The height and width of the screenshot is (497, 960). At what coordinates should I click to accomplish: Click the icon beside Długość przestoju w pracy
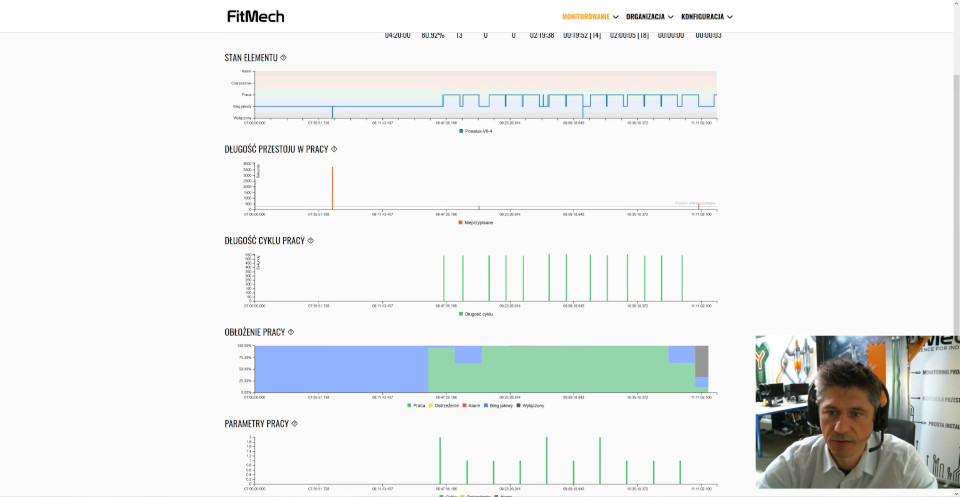click(x=334, y=149)
